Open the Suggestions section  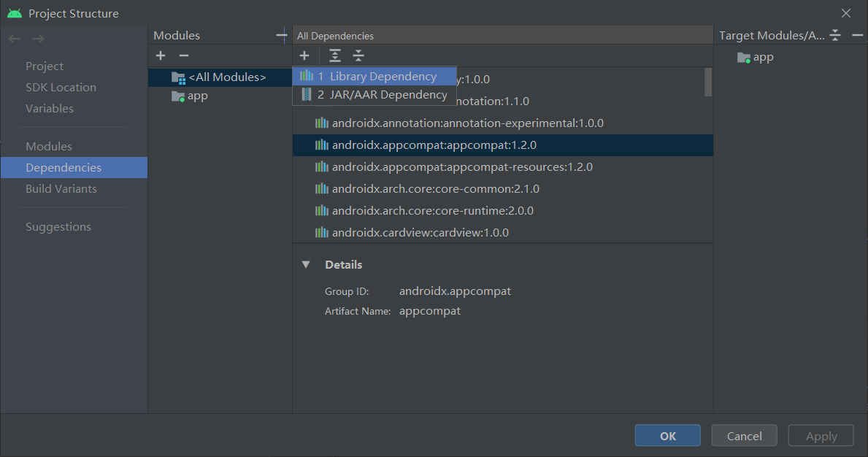pos(58,227)
